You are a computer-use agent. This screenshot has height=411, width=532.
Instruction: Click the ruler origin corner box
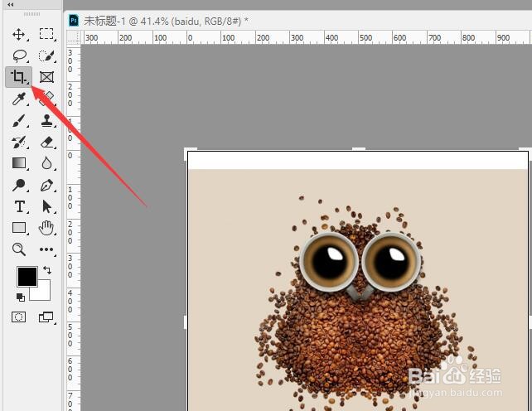[x=74, y=37]
